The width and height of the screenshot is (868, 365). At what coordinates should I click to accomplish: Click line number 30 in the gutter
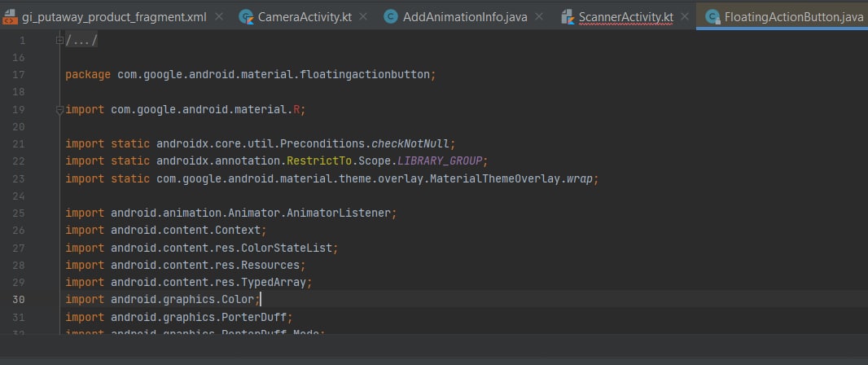coord(18,300)
